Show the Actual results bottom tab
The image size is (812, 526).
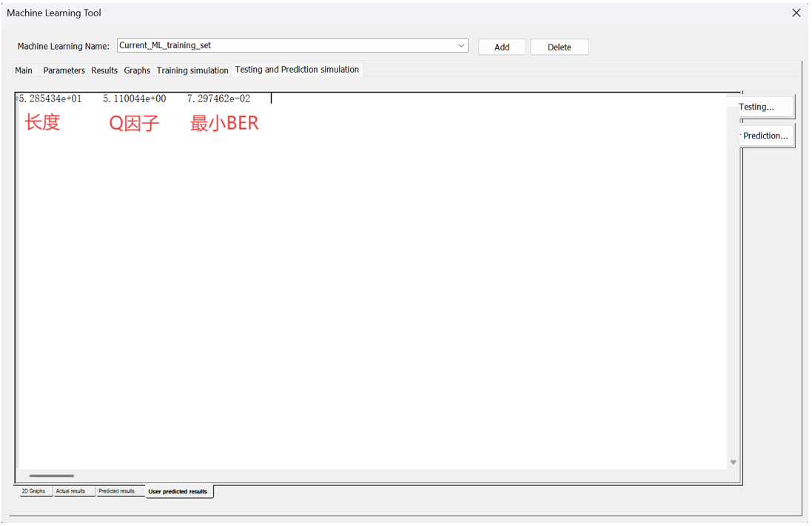click(x=71, y=491)
